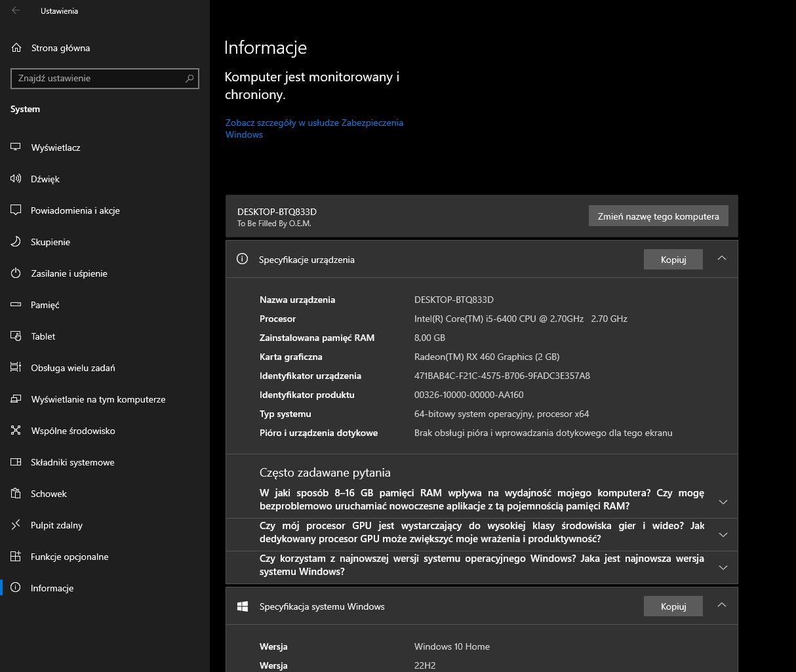
Task: Go to Dźwięk settings
Action: (105, 179)
